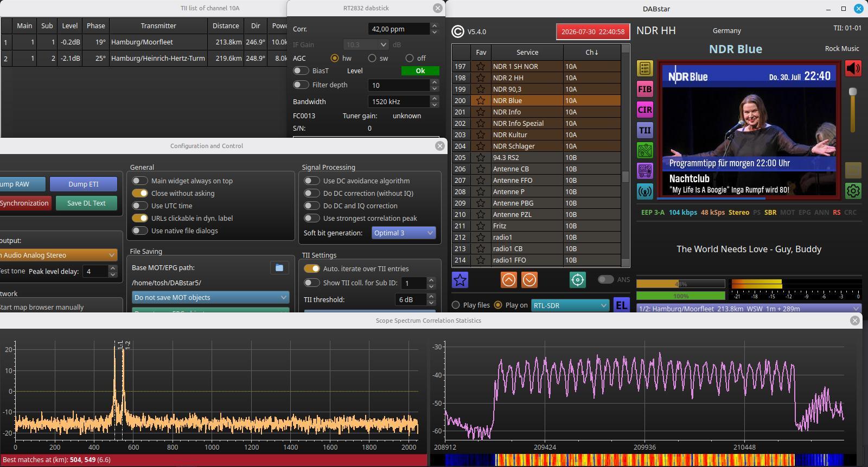
Task: Open the Audio Analog Stereo output dropdown
Action: (59, 255)
